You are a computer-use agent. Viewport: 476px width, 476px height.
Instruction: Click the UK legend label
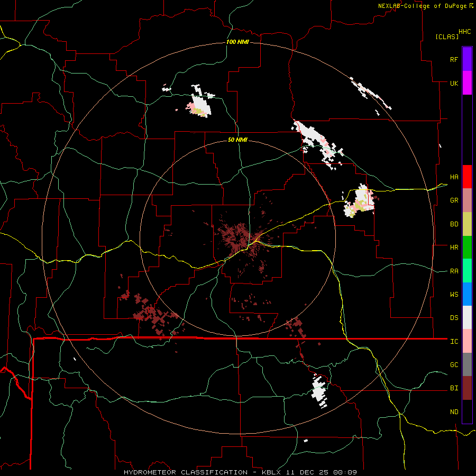pos(454,83)
